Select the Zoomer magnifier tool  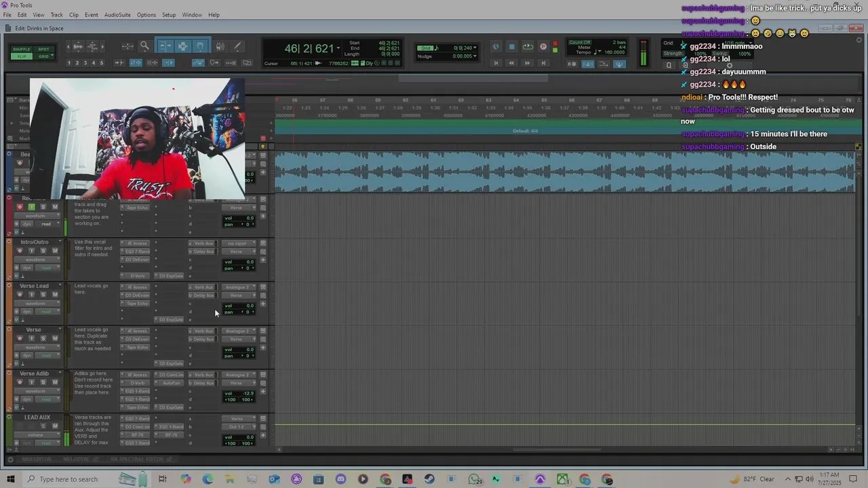point(144,46)
